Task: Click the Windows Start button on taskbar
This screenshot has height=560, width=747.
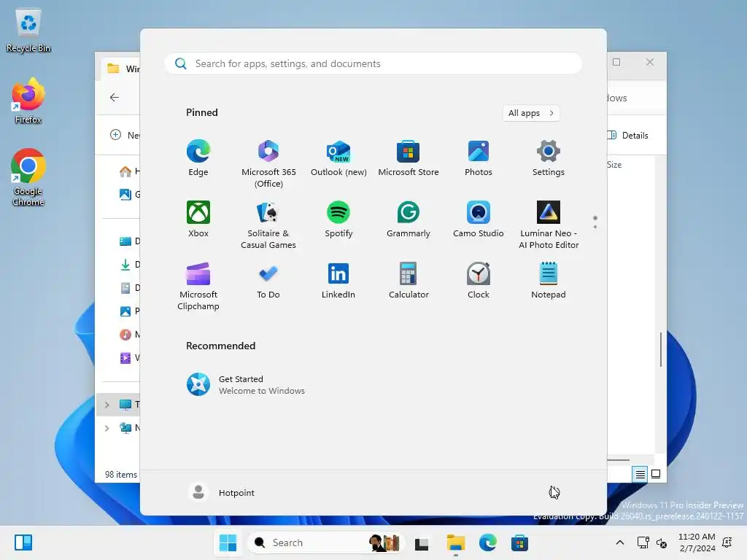Action: coord(228,542)
